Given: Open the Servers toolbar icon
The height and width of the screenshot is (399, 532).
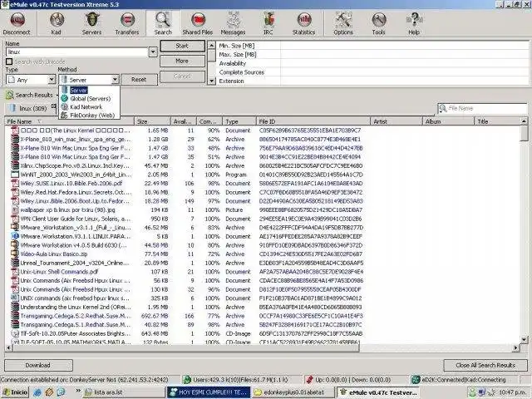Looking at the screenshot, I should click(x=92, y=20).
